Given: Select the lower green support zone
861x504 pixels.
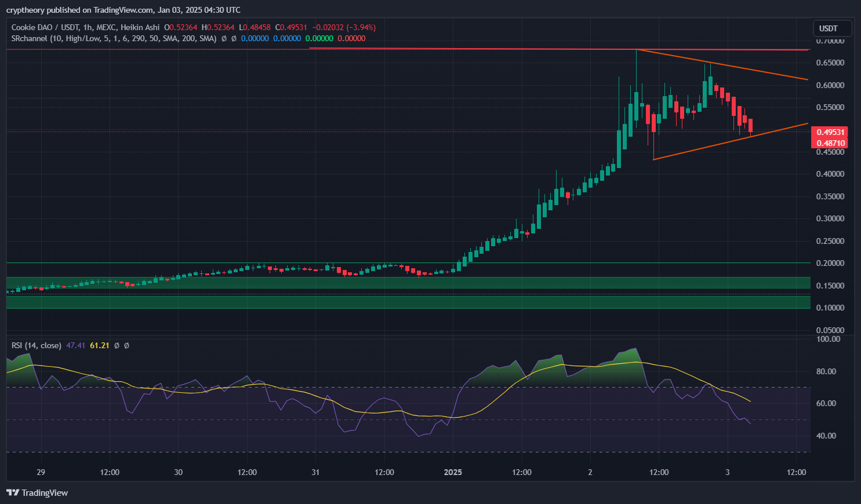Looking at the screenshot, I should [408, 302].
